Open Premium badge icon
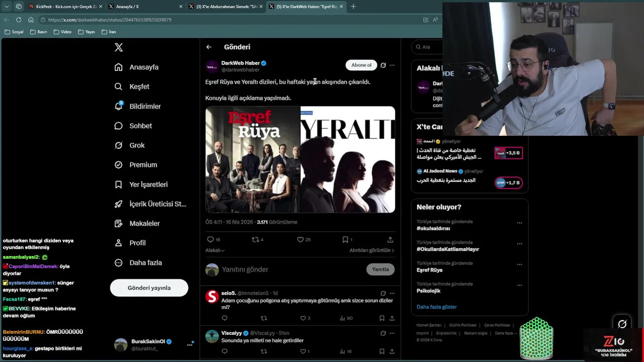The width and height of the screenshot is (644, 362). pos(118,164)
